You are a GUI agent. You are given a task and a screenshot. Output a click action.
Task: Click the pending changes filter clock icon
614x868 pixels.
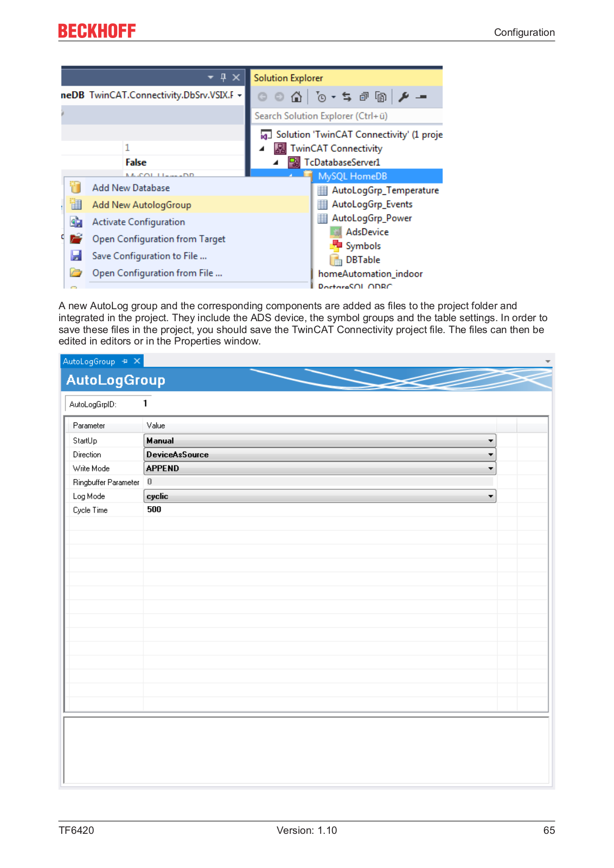321,97
